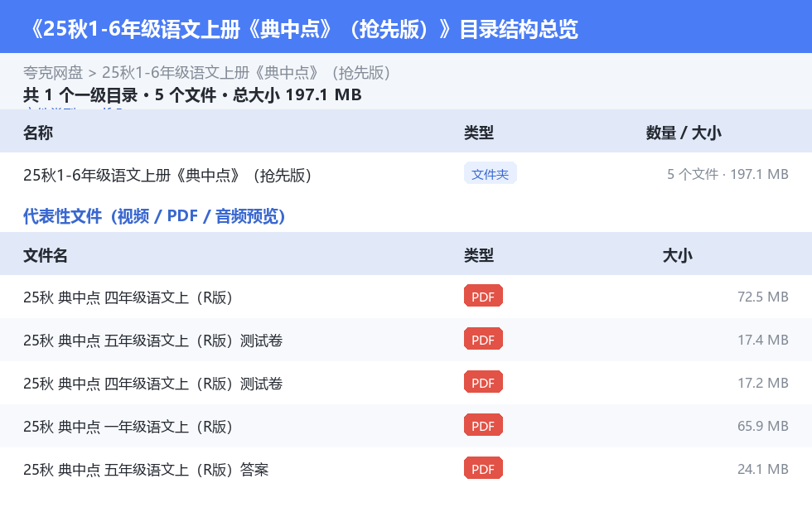Click PDF badge for 四年级语文上 测试卷

click(x=483, y=382)
